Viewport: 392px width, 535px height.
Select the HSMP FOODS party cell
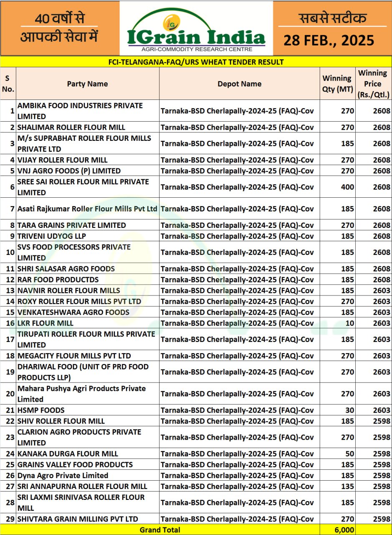click(41, 410)
